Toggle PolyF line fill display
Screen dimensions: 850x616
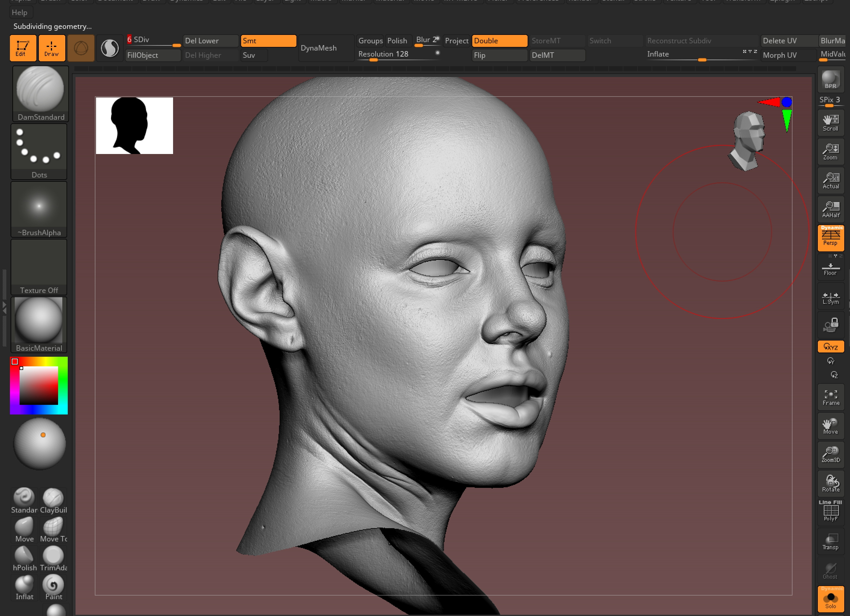830,512
